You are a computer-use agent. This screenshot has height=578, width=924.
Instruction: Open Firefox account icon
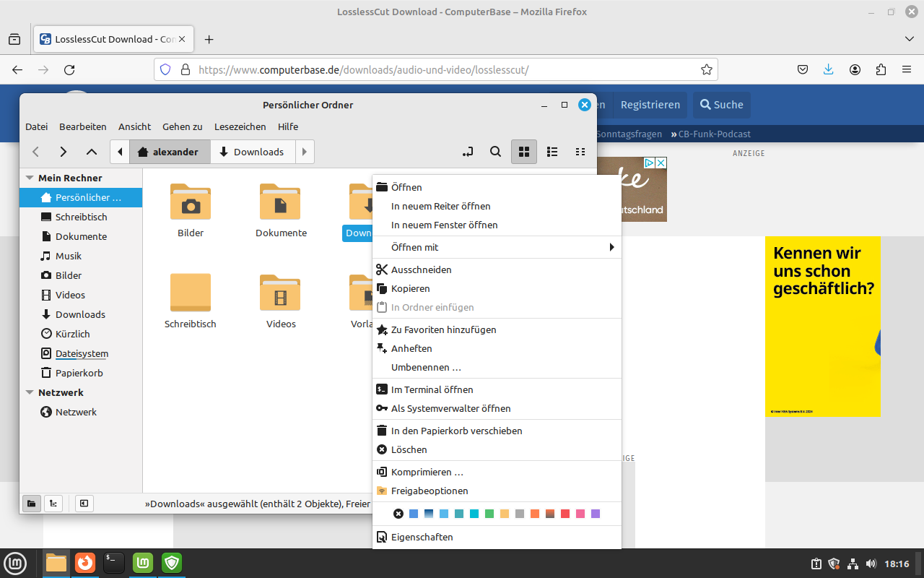coord(855,70)
